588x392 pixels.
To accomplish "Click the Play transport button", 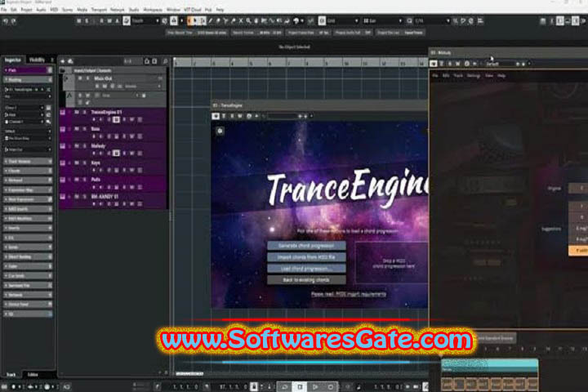I will [315, 387].
